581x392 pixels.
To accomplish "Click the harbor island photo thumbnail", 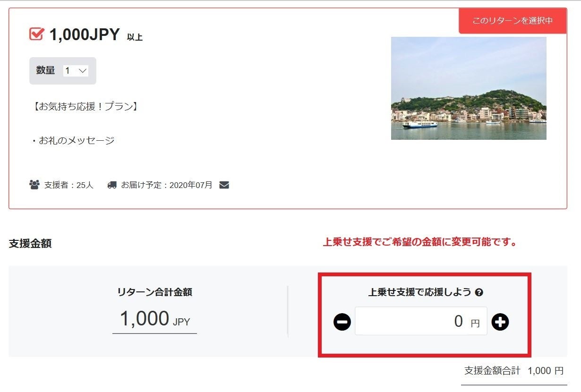I will pyautogui.click(x=469, y=88).
